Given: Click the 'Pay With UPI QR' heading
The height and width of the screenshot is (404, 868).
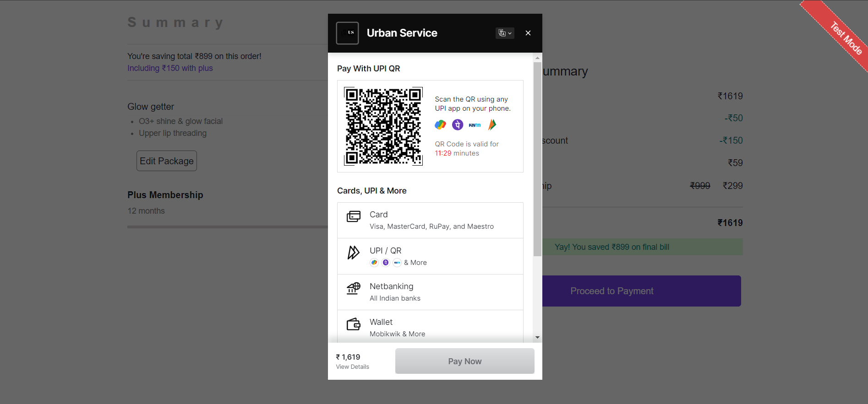Looking at the screenshot, I should pos(369,69).
